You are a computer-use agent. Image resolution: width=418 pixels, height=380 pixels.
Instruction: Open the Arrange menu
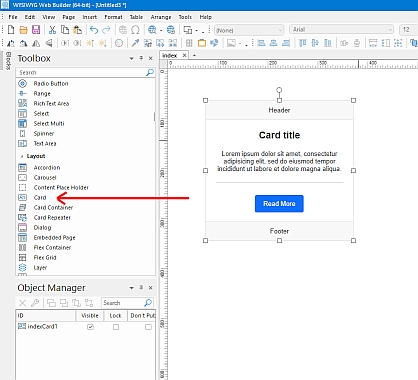(161, 17)
